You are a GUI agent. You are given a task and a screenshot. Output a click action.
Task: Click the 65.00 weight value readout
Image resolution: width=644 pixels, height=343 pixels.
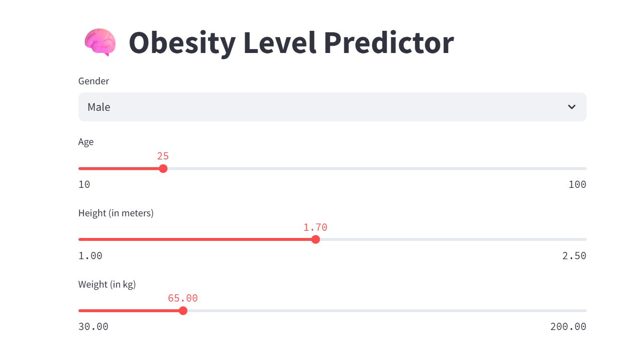coord(183,298)
